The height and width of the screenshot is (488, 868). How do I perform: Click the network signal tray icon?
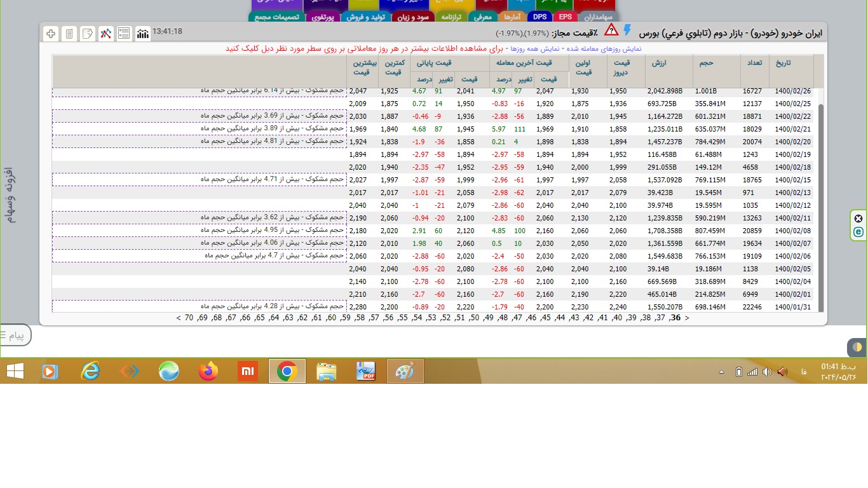(752, 371)
